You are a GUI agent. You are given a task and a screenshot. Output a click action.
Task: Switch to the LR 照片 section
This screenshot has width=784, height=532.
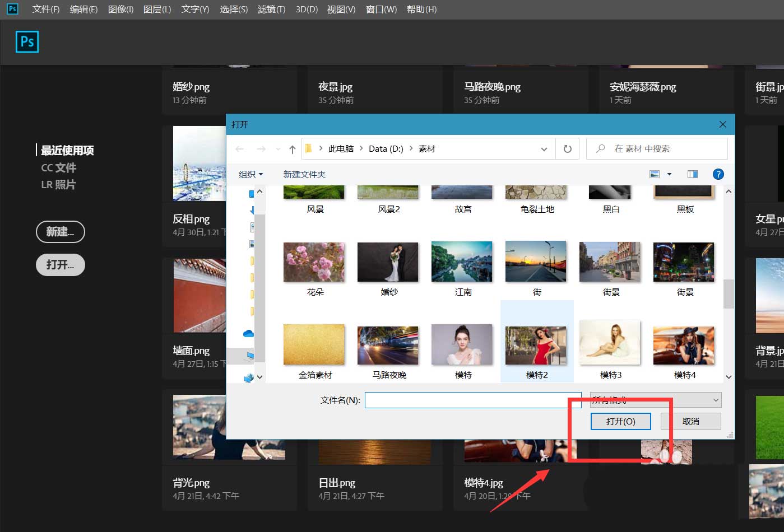58,184
